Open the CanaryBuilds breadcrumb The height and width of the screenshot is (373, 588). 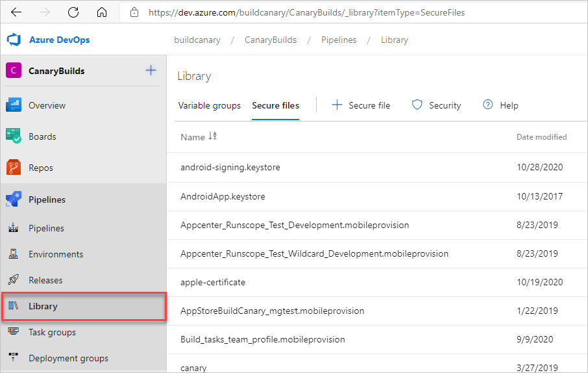coord(271,40)
